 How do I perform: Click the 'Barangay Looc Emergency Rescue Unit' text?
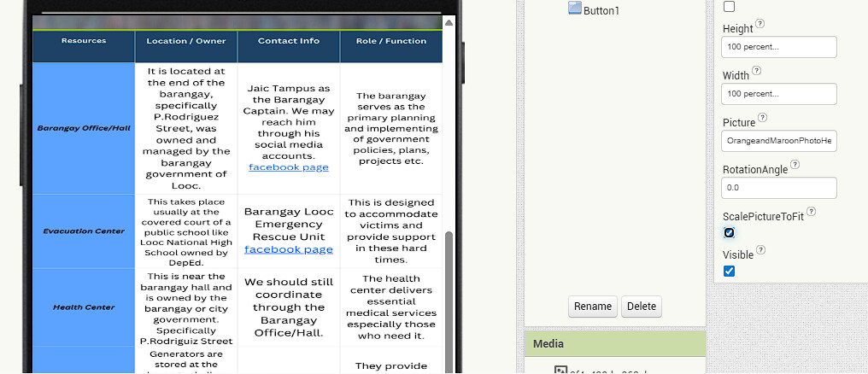click(x=289, y=224)
